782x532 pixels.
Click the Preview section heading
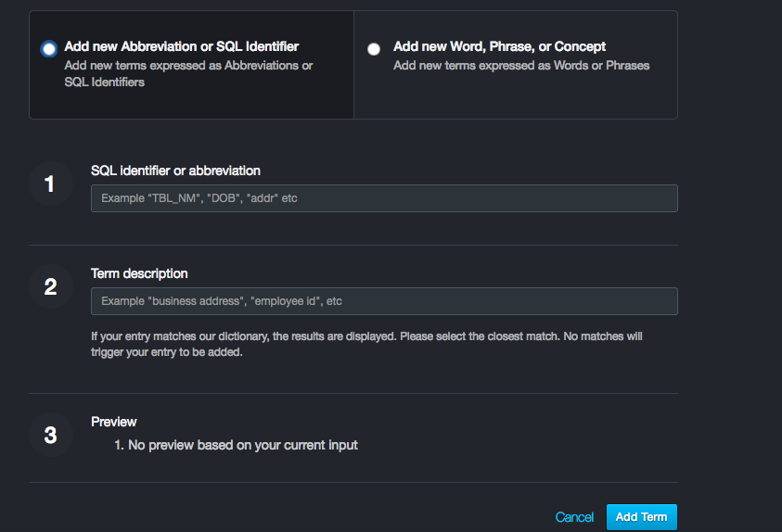114,422
